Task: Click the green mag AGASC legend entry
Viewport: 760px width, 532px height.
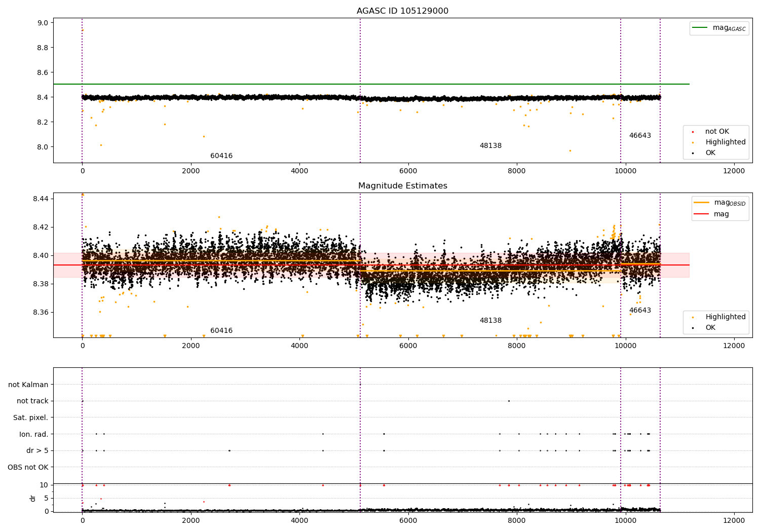Action: 719,28
